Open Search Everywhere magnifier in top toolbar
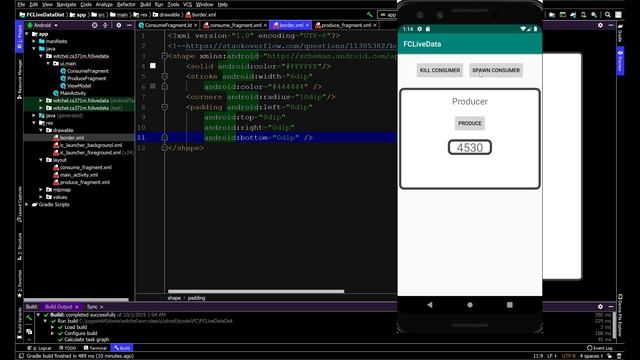 [x=608, y=15]
